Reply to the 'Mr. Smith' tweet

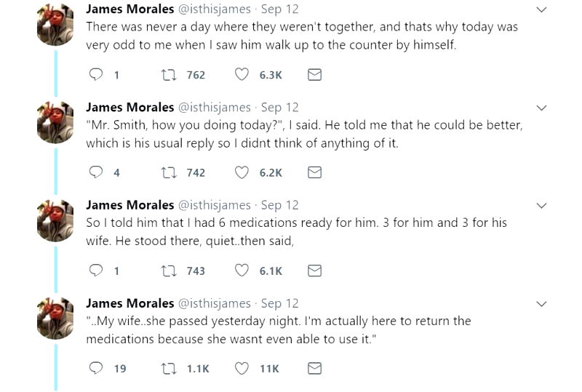pyautogui.click(x=95, y=172)
